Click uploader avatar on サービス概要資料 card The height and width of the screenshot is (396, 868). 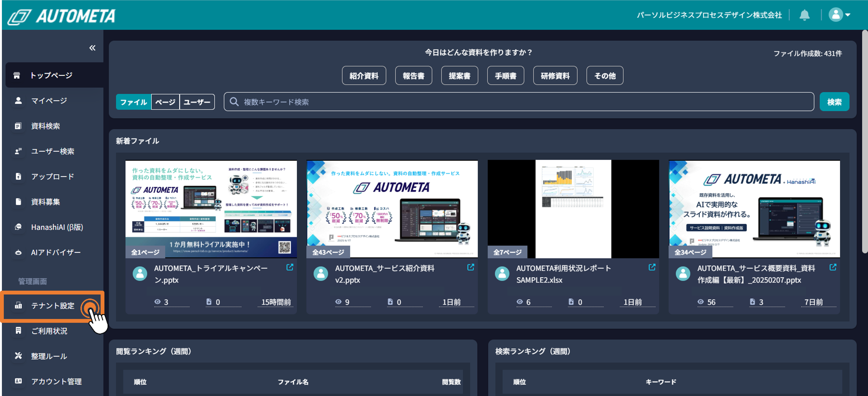tap(683, 274)
